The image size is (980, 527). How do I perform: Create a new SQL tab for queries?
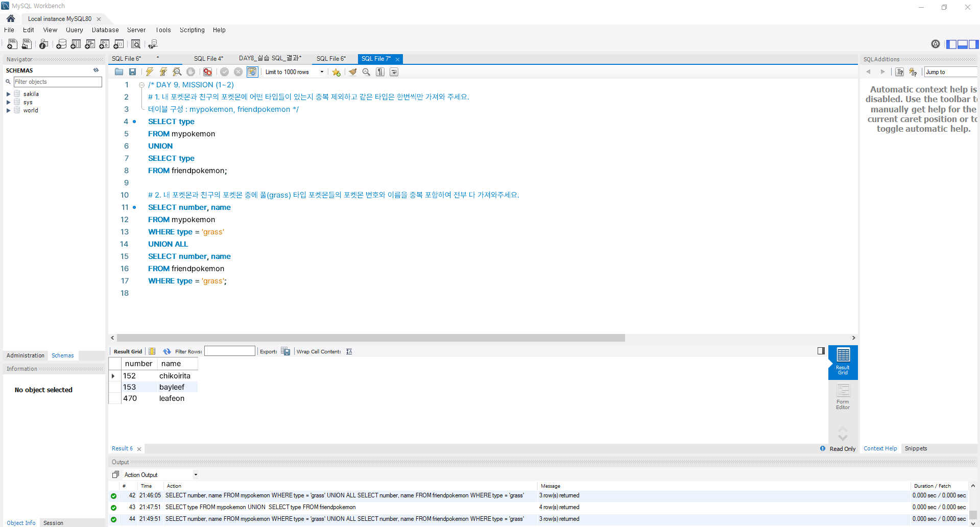[12, 44]
